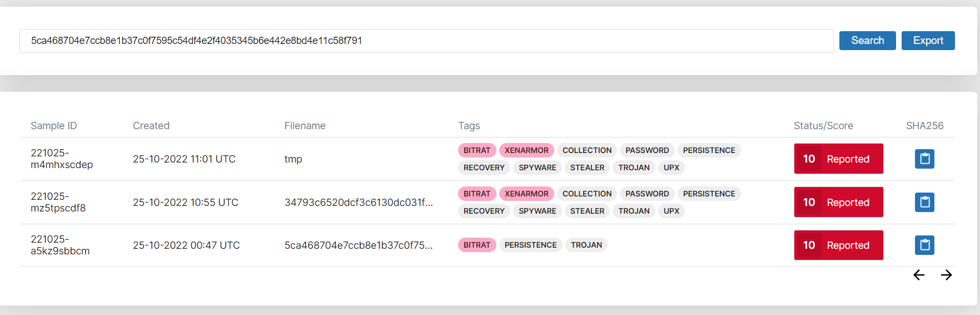Focus the hash search input field
The height and width of the screenshot is (315, 980).
coord(426,41)
